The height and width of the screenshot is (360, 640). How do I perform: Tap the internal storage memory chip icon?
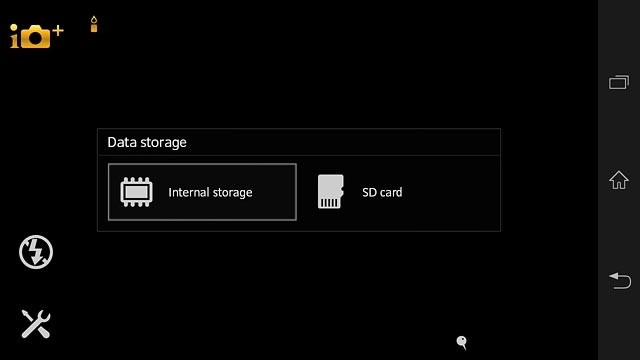pos(136,192)
